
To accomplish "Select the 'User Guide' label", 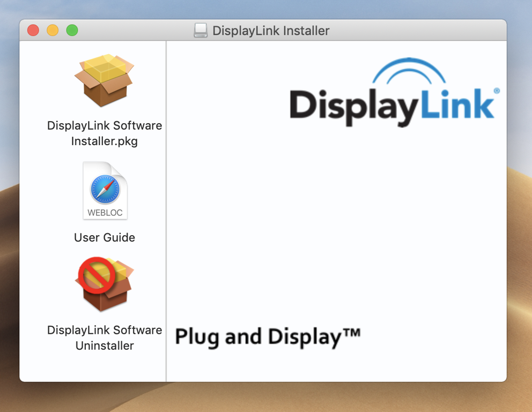I will 105,237.
